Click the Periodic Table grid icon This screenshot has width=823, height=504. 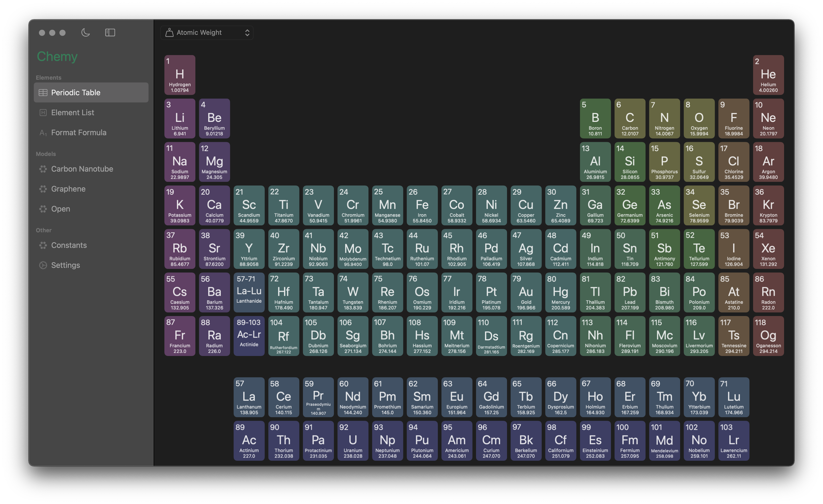click(43, 92)
